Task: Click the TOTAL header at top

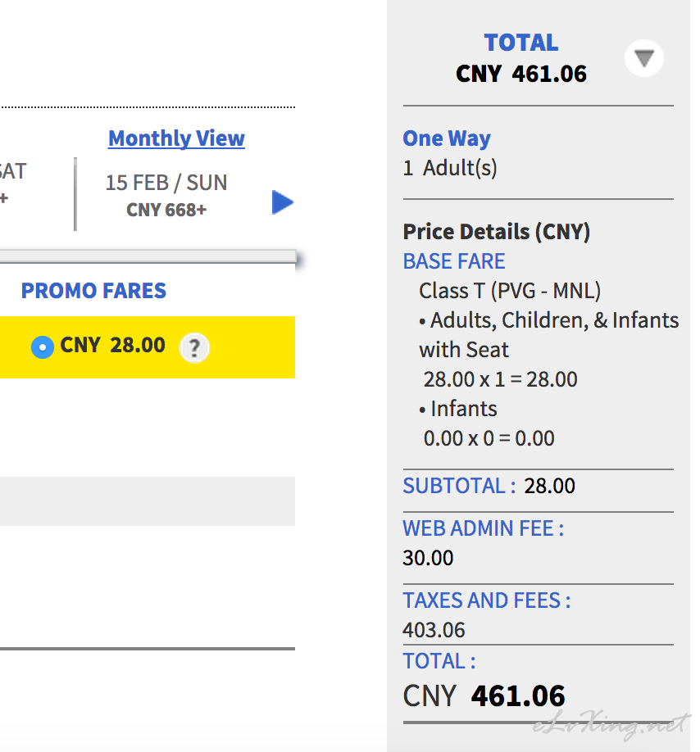Action: pyautogui.click(x=521, y=43)
